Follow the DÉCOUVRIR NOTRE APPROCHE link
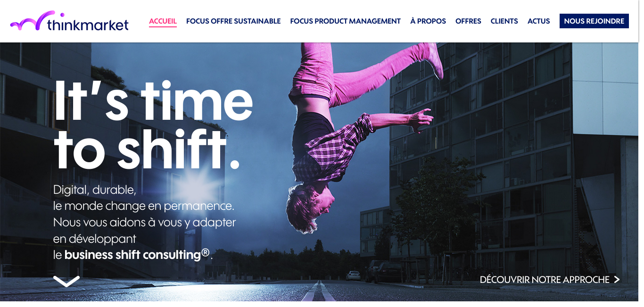 click(x=545, y=280)
